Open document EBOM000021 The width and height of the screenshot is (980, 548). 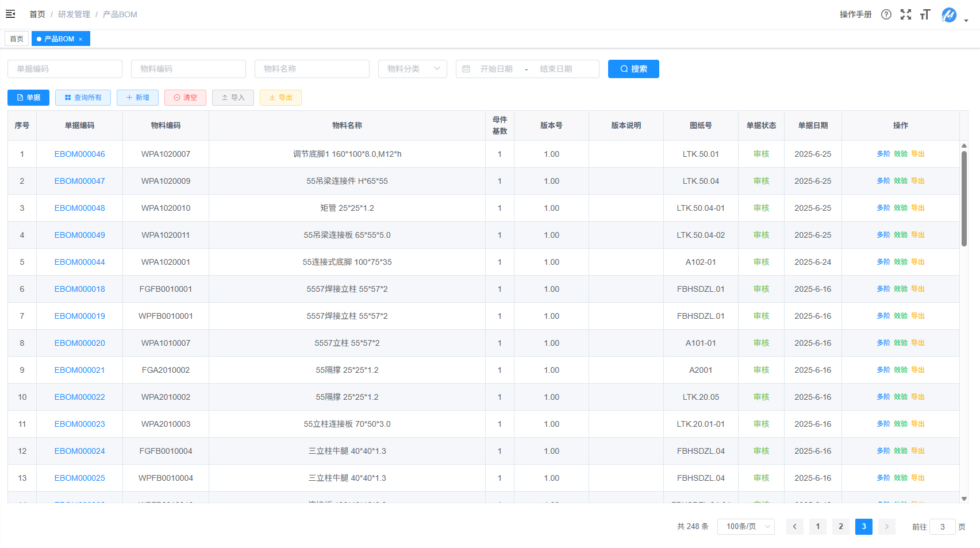[x=80, y=370]
